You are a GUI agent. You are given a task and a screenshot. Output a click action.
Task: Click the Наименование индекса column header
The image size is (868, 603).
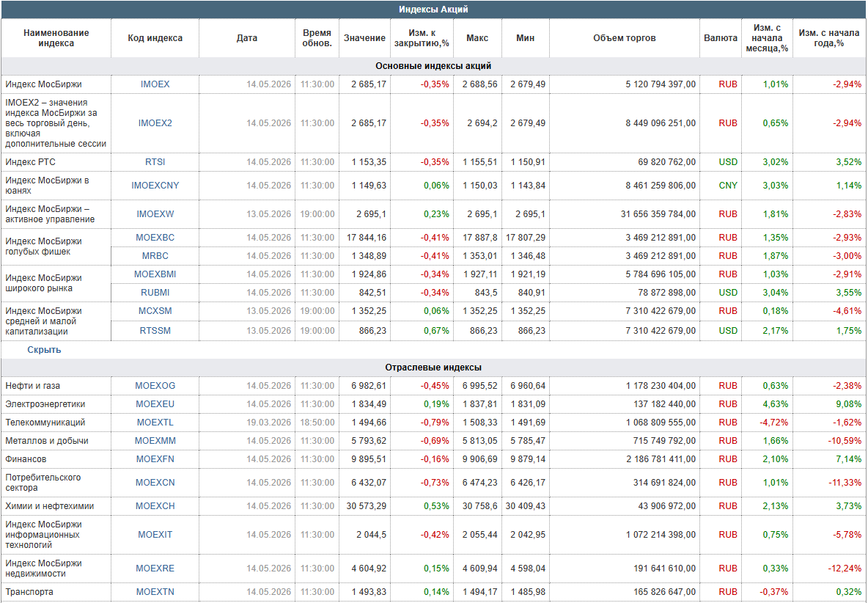point(56,38)
